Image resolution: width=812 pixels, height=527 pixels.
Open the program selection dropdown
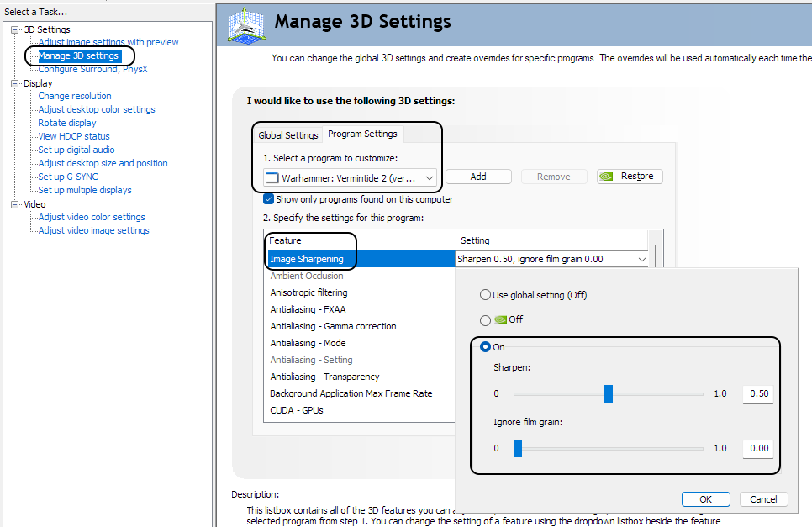(430, 177)
